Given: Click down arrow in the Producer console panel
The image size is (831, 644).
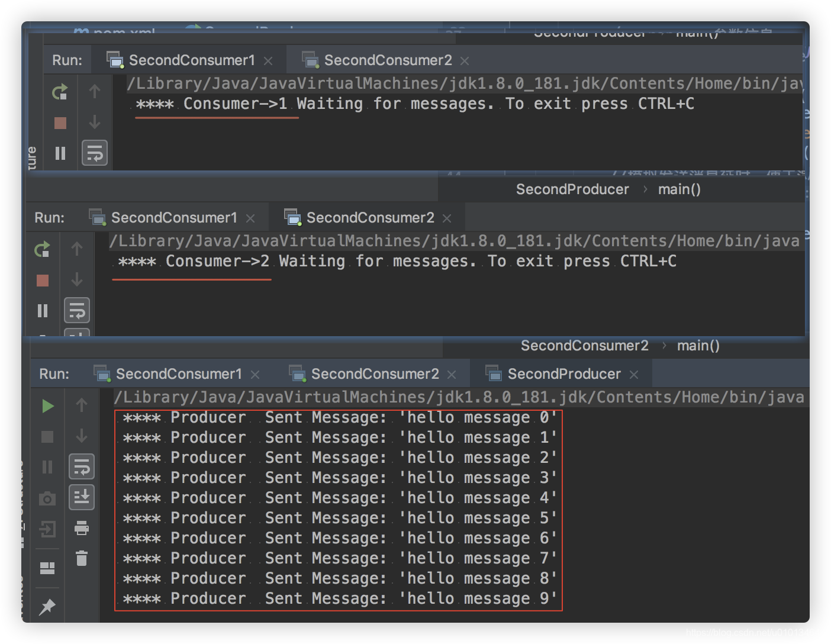Looking at the screenshot, I should click(x=82, y=436).
